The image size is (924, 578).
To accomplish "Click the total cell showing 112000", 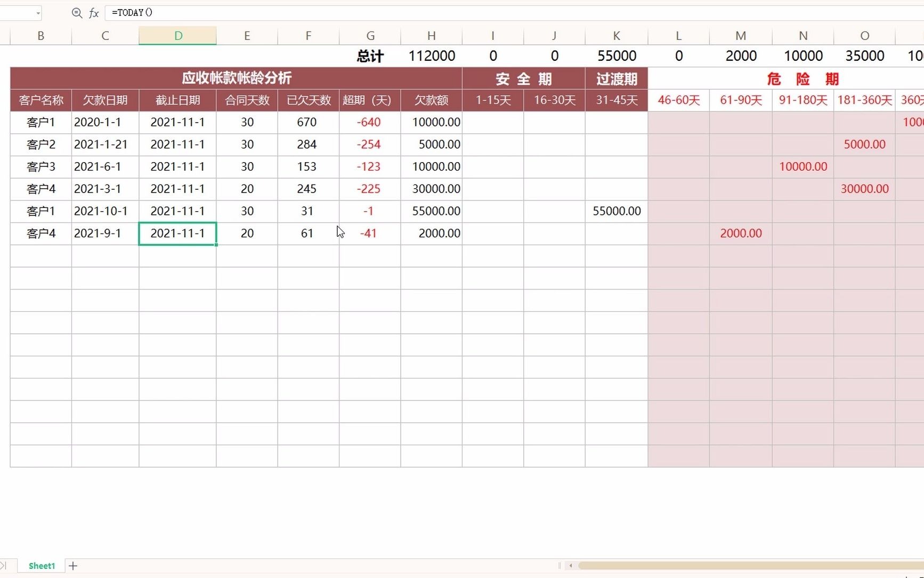I will pyautogui.click(x=431, y=56).
